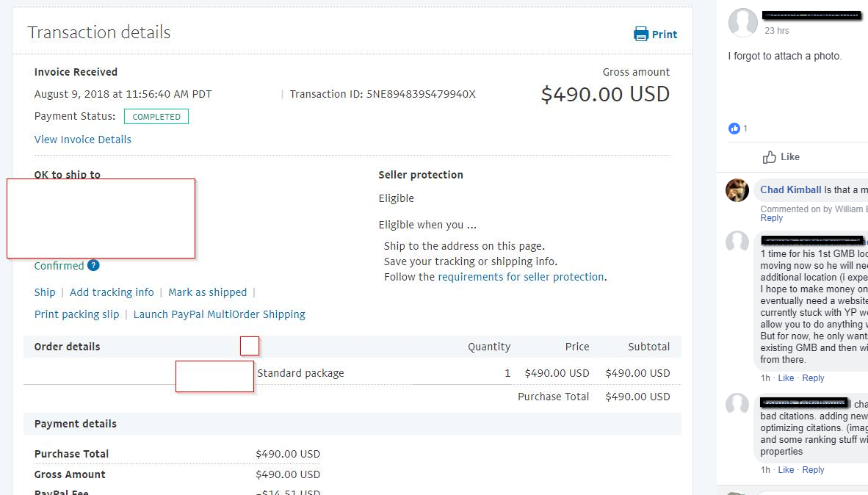Launch PayPal MultiOrder Shipping
Image resolution: width=868 pixels, height=495 pixels.
pos(219,314)
